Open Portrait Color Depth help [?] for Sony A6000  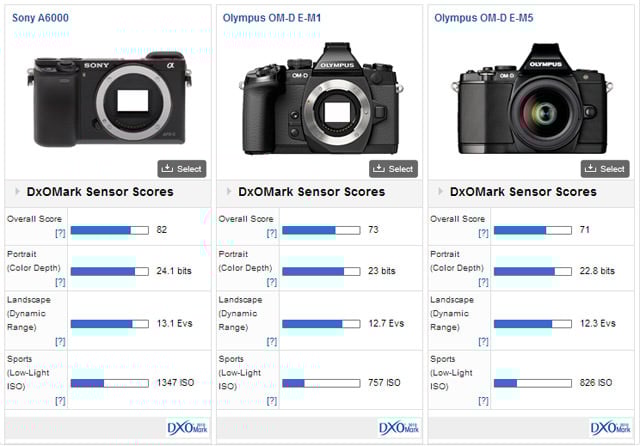coord(60,282)
